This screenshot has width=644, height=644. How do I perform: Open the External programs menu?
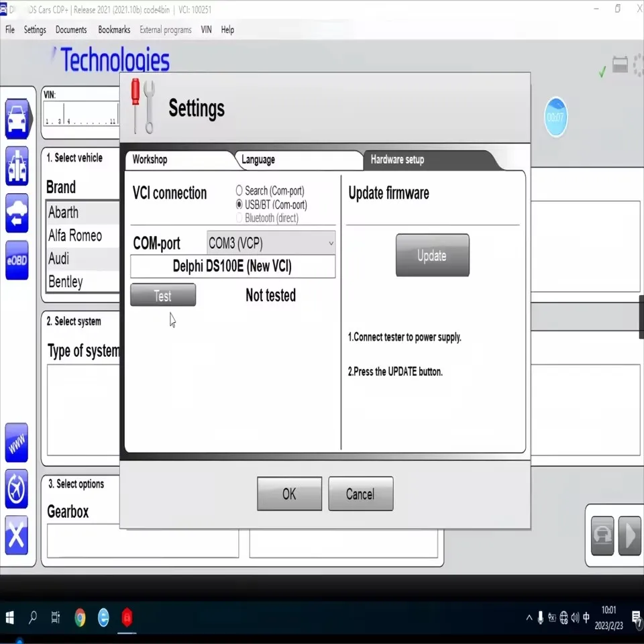tap(165, 30)
